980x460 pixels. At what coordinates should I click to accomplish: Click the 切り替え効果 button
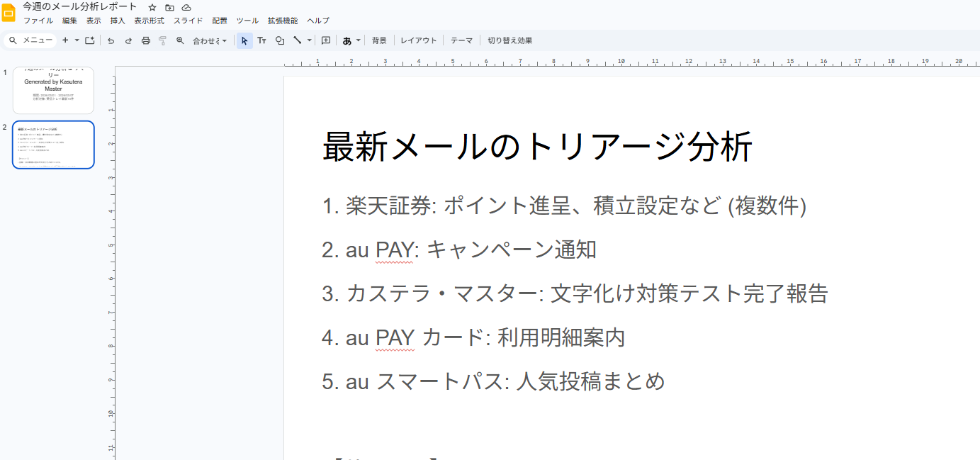(x=509, y=40)
